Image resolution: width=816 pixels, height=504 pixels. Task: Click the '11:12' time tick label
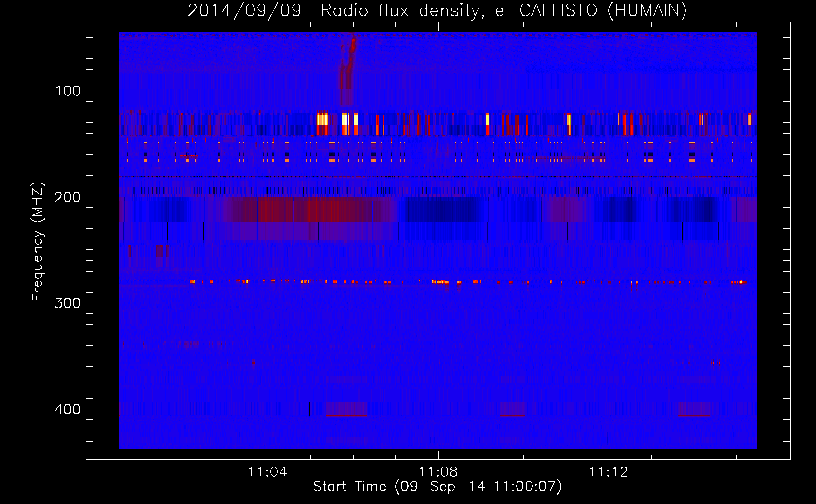pyautogui.click(x=609, y=472)
